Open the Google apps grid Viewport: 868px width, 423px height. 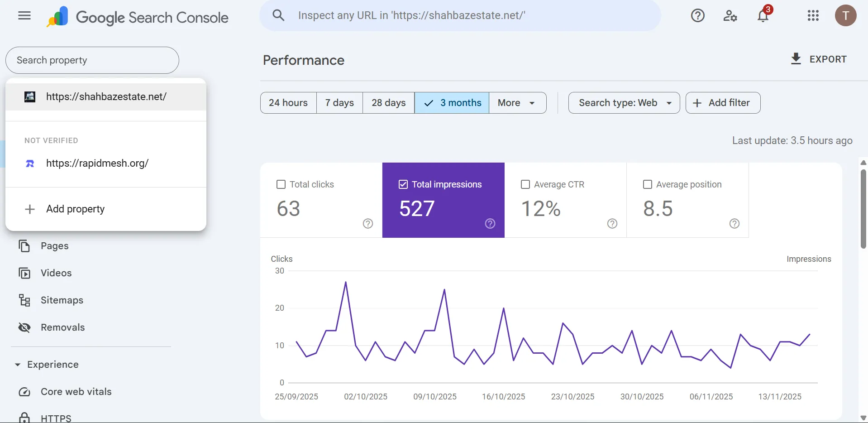[813, 16]
